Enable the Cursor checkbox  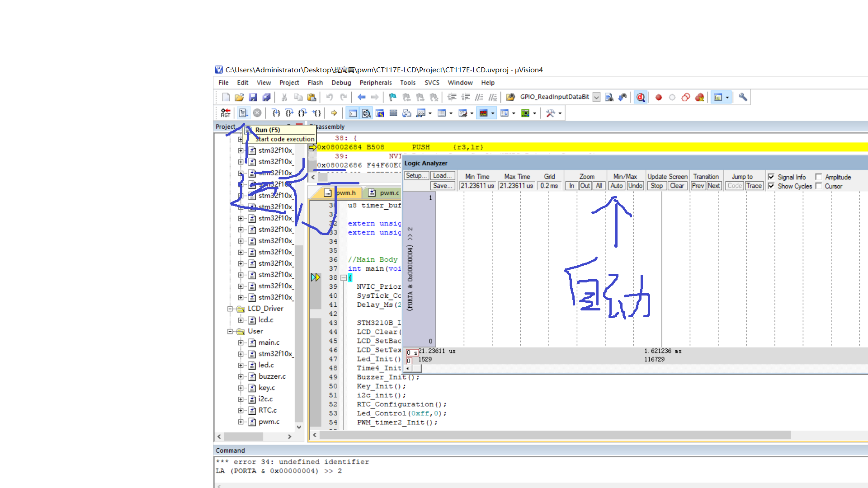(819, 186)
